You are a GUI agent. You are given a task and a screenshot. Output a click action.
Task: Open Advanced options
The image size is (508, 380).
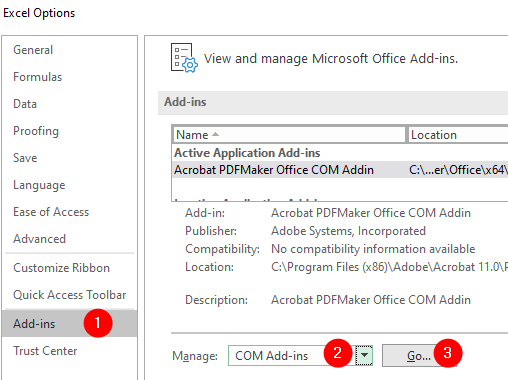[x=39, y=239]
